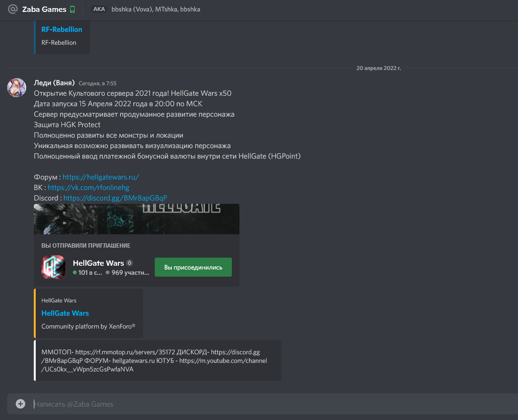Click the Сегодня, в 7:55 timestamp
This screenshot has height=420, width=518.
click(98, 83)
